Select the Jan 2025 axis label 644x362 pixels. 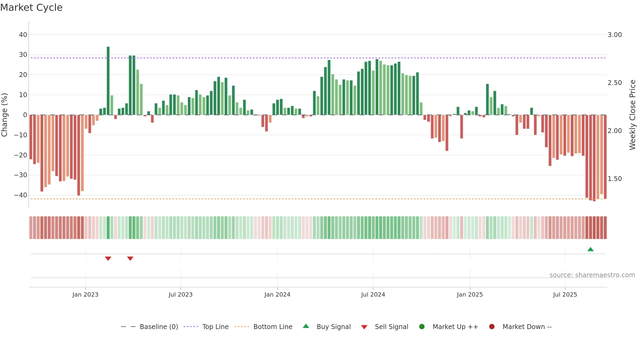[470, 294]
